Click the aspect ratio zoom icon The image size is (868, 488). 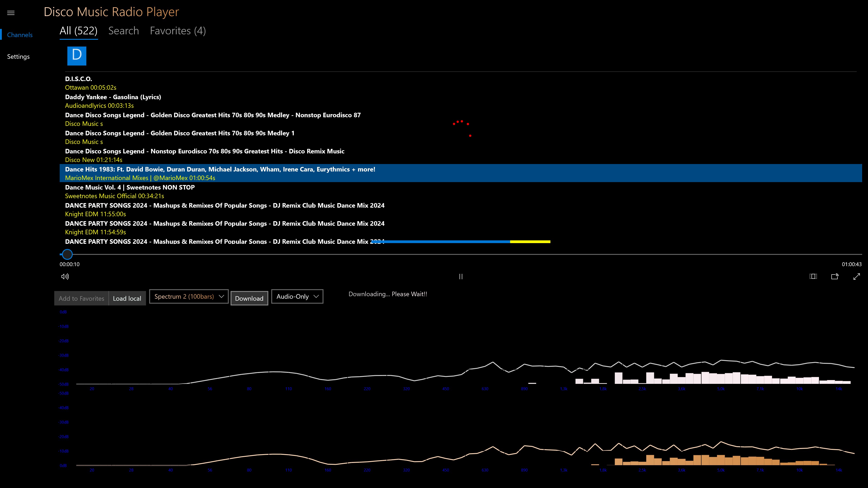click(x=813, y=277)
